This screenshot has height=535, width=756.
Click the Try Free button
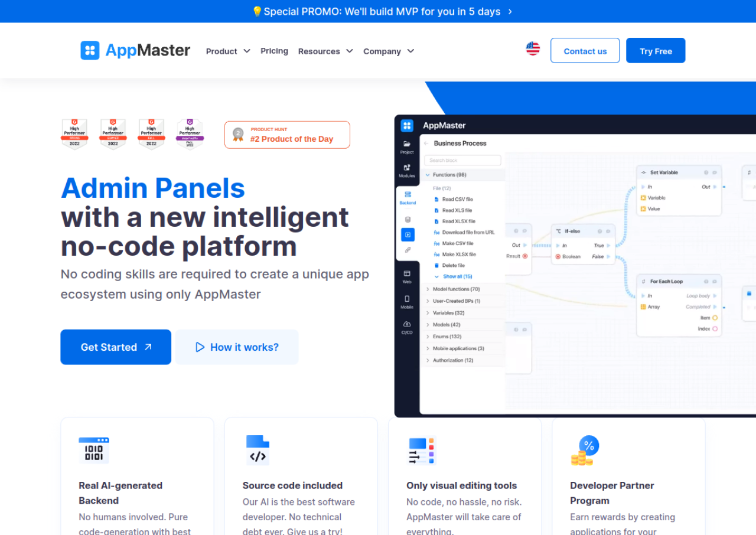(656, 51)
